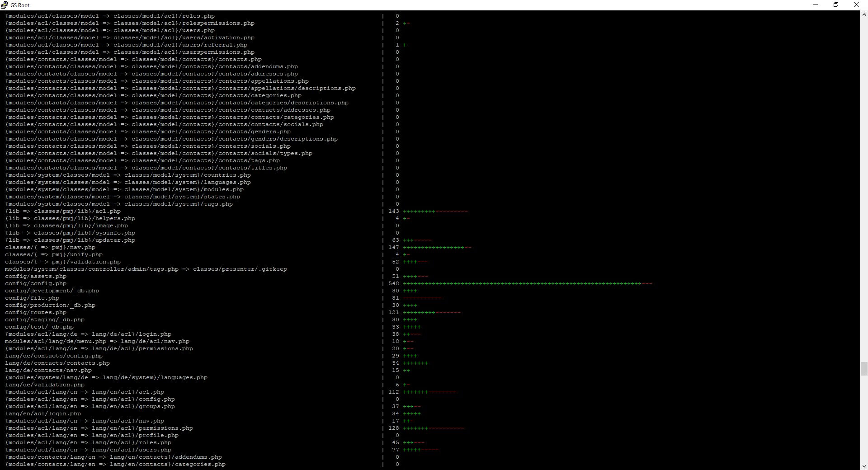Click the scrollbar track above the thumb
Screen dimensions: 868x470
point(864,181)
